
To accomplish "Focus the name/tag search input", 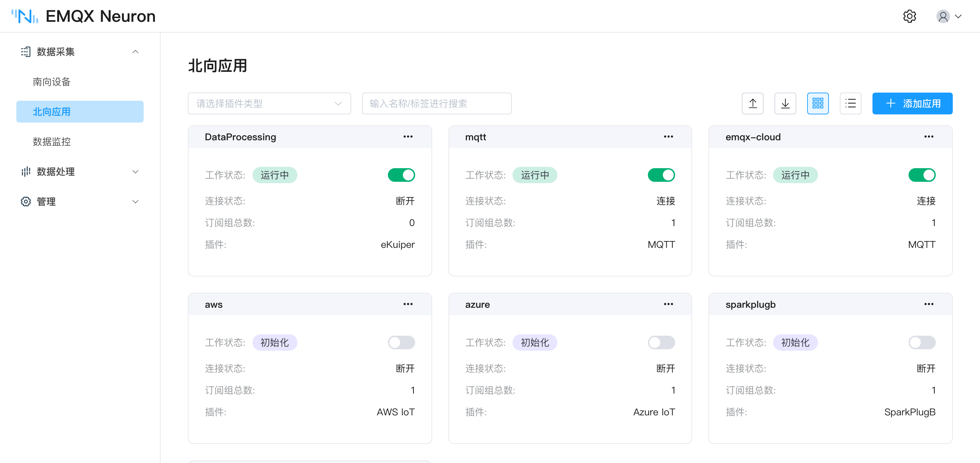I will click(x=437, y=103).
